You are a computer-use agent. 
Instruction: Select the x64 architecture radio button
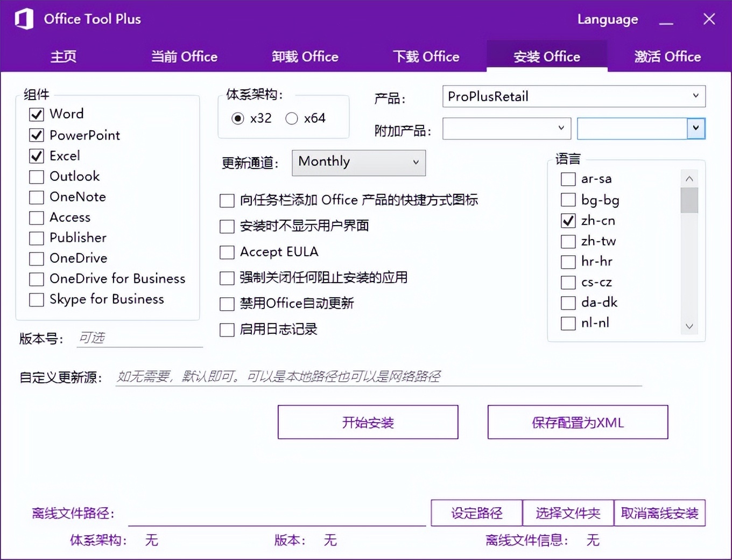(x=291, y=118)
